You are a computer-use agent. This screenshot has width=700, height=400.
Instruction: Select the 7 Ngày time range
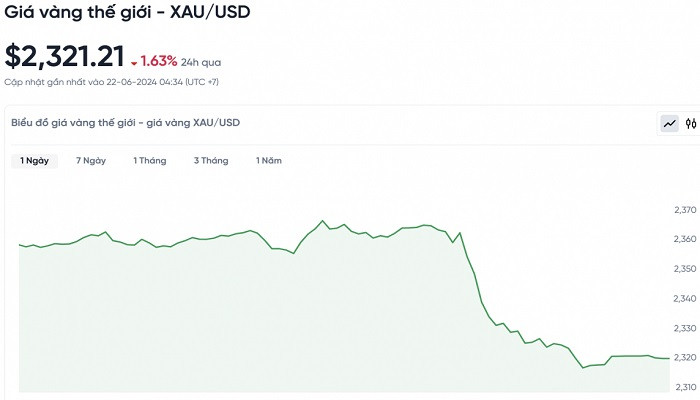point(91,160)
